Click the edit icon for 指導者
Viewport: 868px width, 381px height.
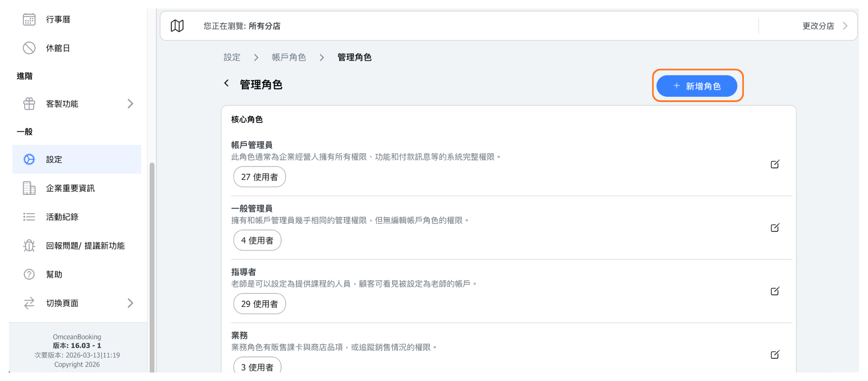tap(775, 291)
